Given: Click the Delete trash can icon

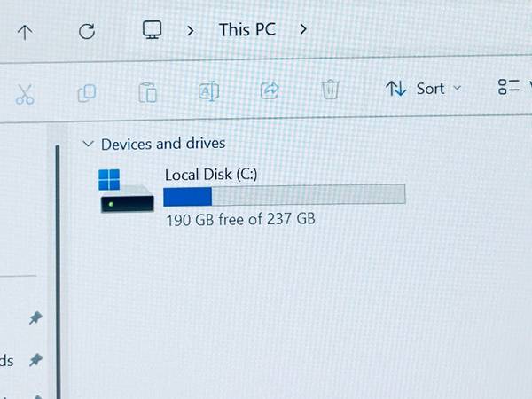Looking at the screenshot, I should coord(330,90).
